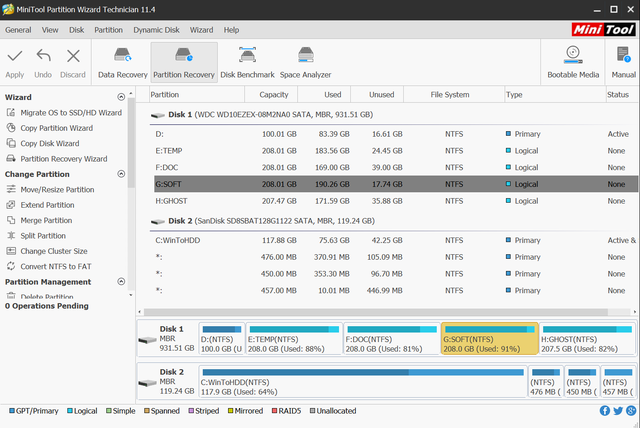Select the H:GHOST partition row
This screenshot has width=640, height=428.
(x=396, y=201)
